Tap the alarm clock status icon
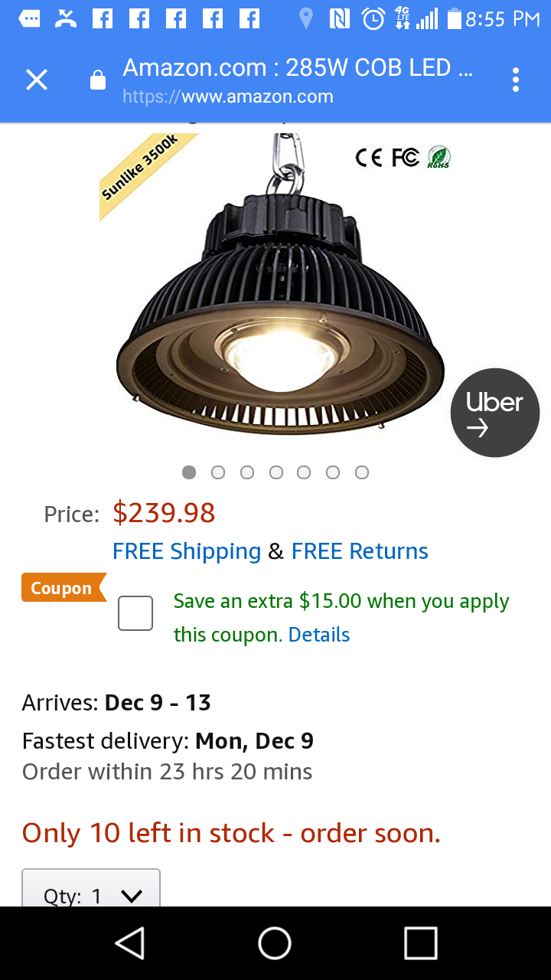551x980 pixels. pyautogui.click(x=373, y=18)
